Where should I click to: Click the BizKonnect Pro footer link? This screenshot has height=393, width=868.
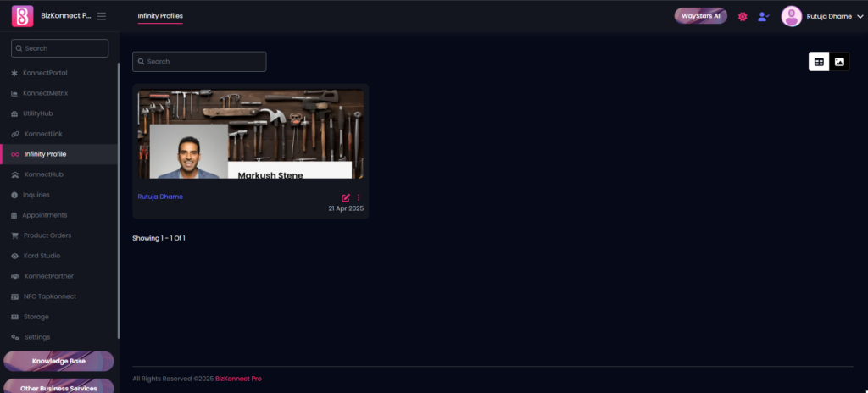238,379
